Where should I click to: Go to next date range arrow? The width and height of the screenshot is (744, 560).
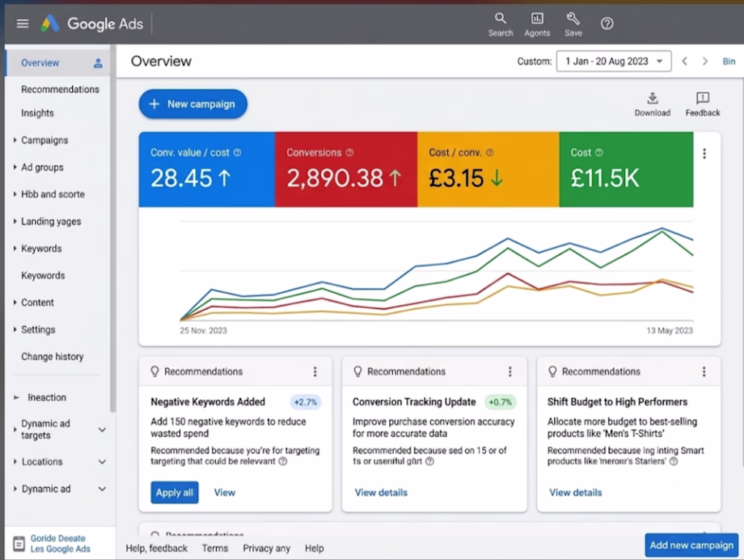click(705, 61)
